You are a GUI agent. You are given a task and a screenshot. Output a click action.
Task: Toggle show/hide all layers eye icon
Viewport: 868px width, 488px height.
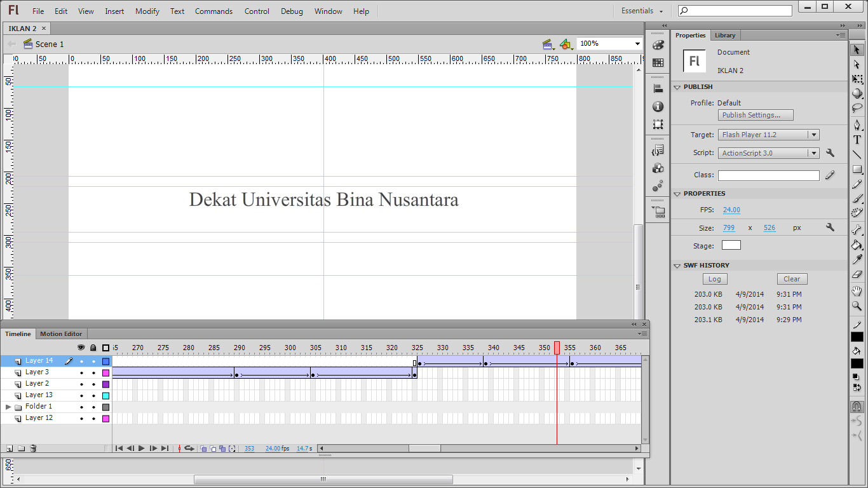[81, 348]
